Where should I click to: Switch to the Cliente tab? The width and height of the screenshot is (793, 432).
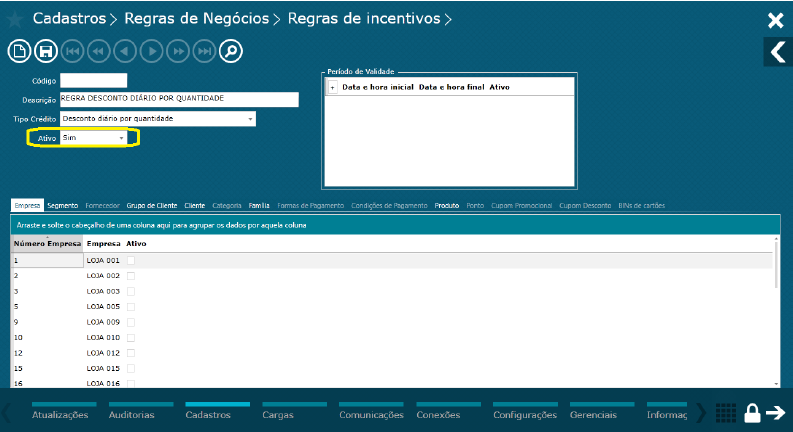195,205
